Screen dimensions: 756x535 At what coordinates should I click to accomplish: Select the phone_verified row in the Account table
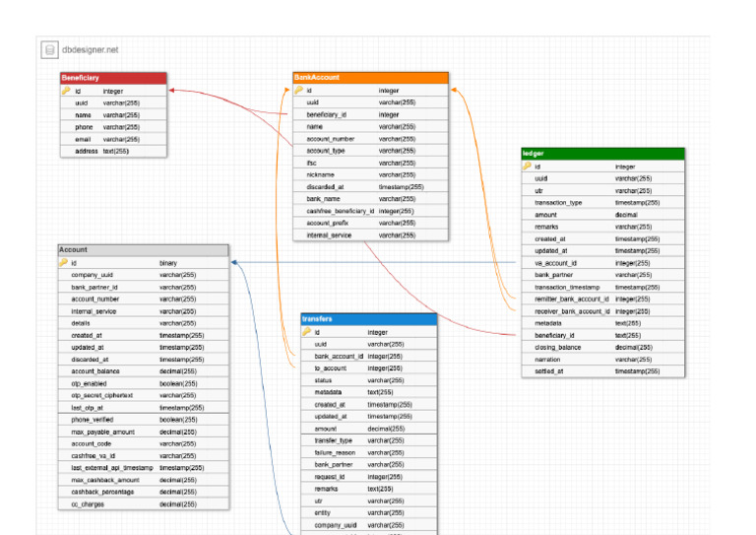[143, 420]
